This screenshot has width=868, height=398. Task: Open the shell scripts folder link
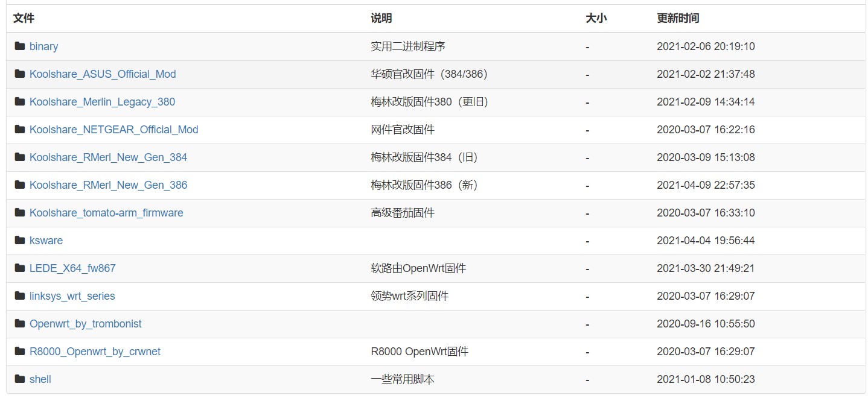[x=40, y=379]
